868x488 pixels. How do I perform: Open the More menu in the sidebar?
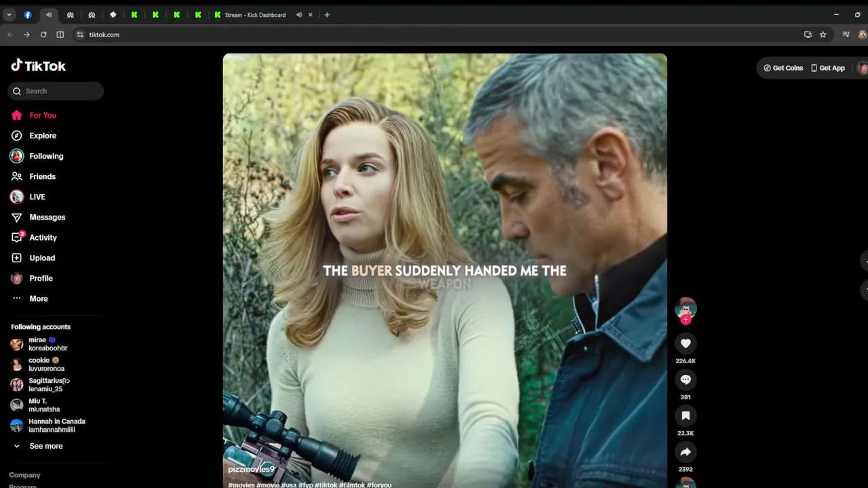coord(31,298)
